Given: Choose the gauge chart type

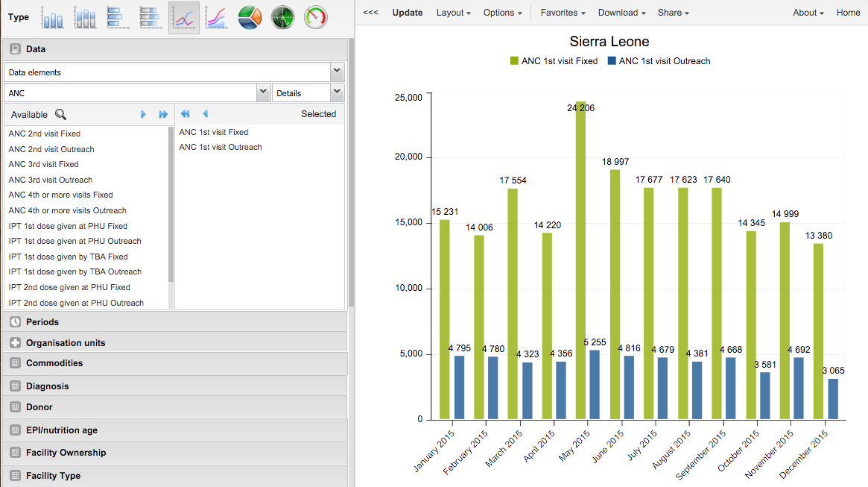Looking at the screenshot, I should click(x=316, y=17).
